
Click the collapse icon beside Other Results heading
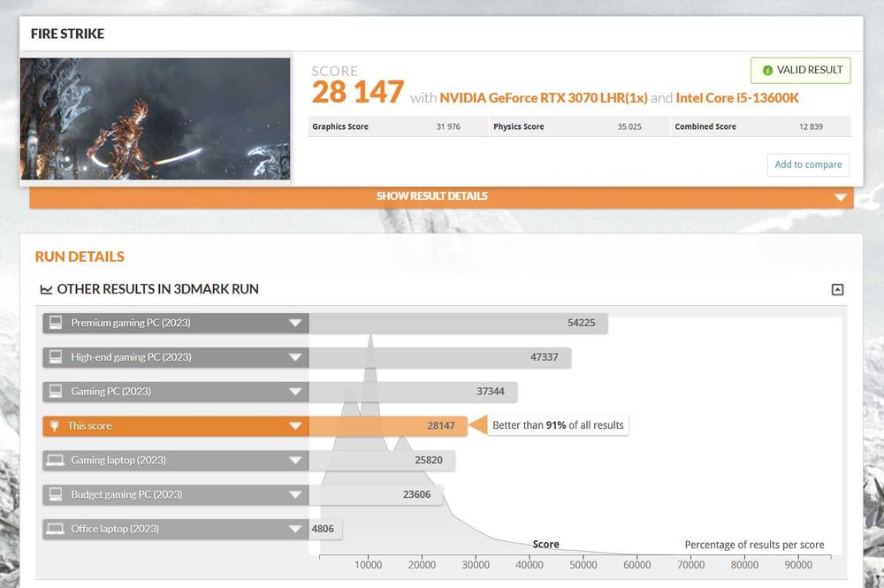(x=837, y=290)
